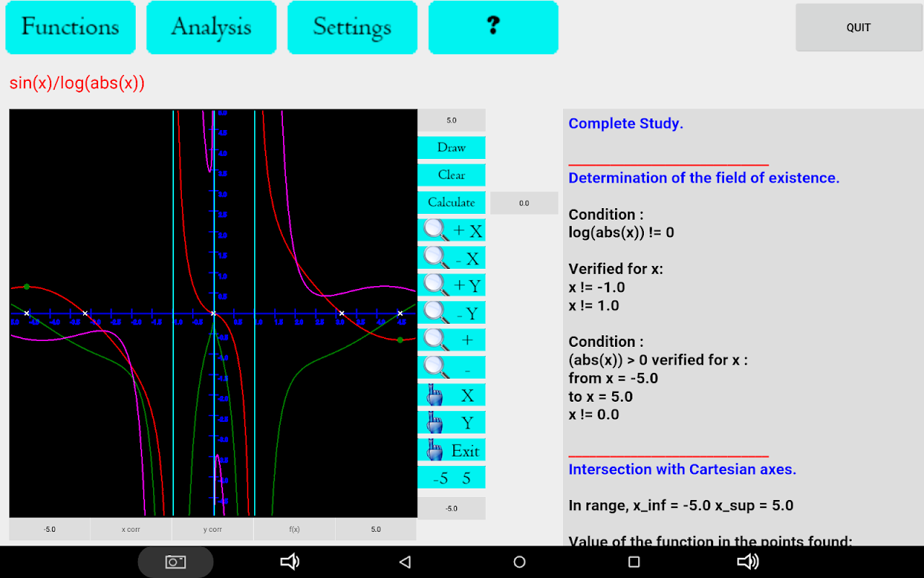The height and width of the screenshot is (578, 924).
Task: Click the x corr field
Action: click(131, 529)
